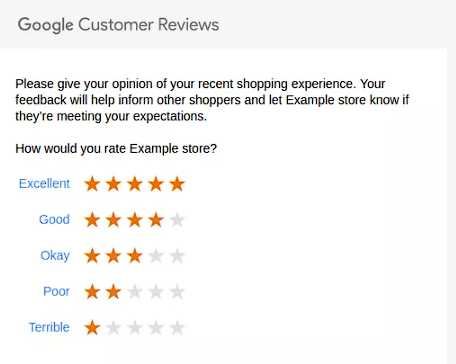Select the third orange star in Okay row

[x=135, y=256]
